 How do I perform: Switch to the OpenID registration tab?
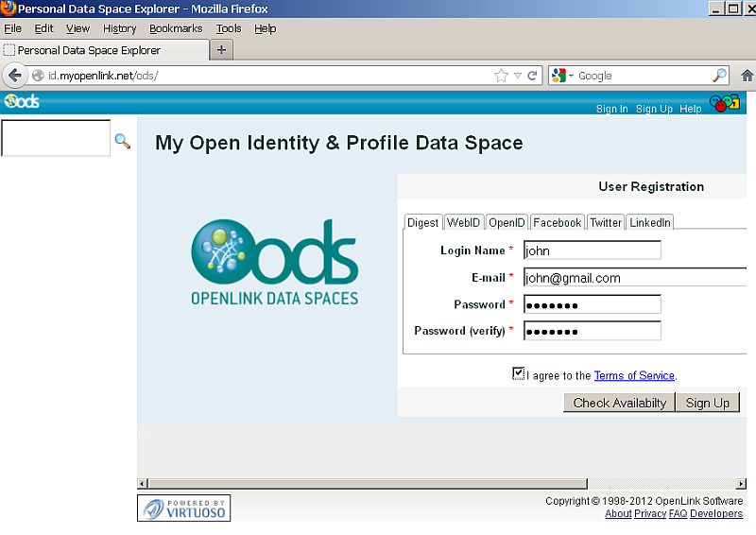click(x=507, y=222)
